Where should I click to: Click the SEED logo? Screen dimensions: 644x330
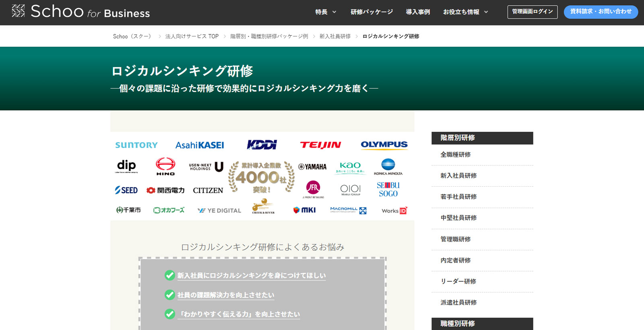[x=126, y=190]
